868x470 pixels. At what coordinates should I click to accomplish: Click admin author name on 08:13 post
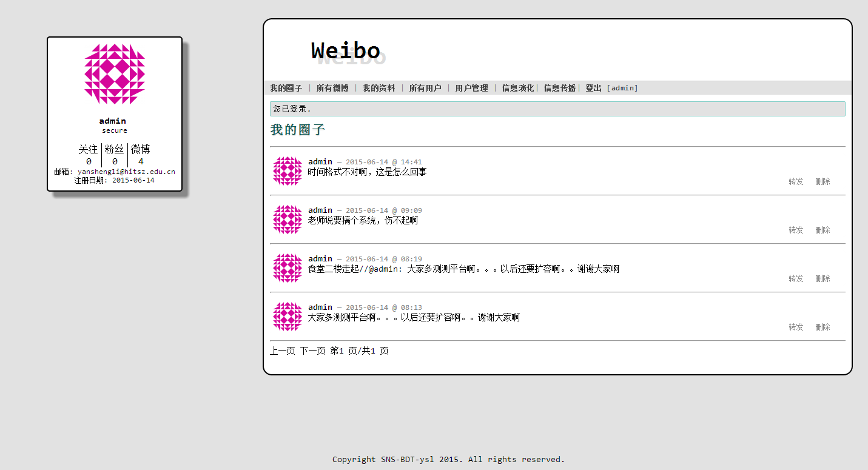pyautogui.click(x=320, y=307)
